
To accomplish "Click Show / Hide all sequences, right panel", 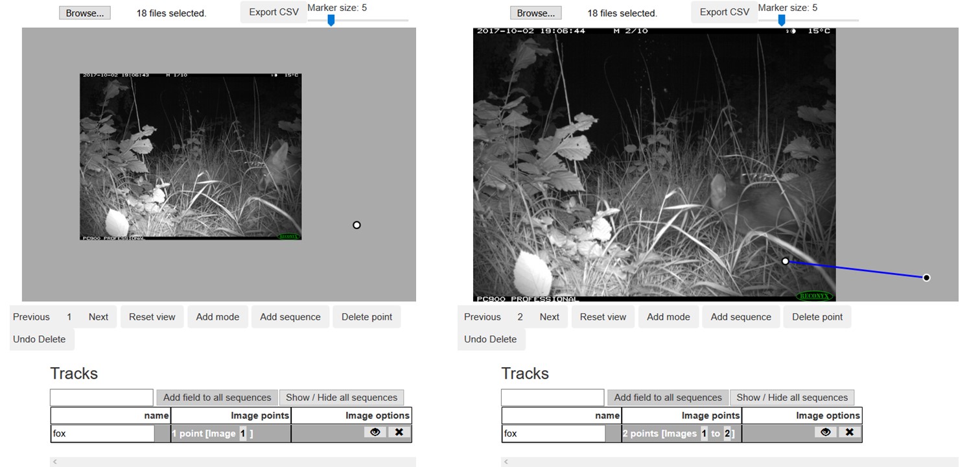I will coord(793,398).
